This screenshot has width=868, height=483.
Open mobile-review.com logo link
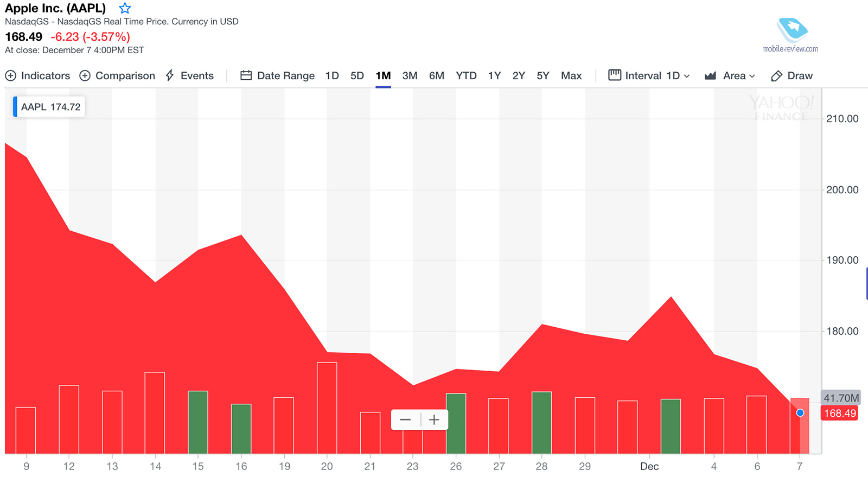click(x=790, y=35)
